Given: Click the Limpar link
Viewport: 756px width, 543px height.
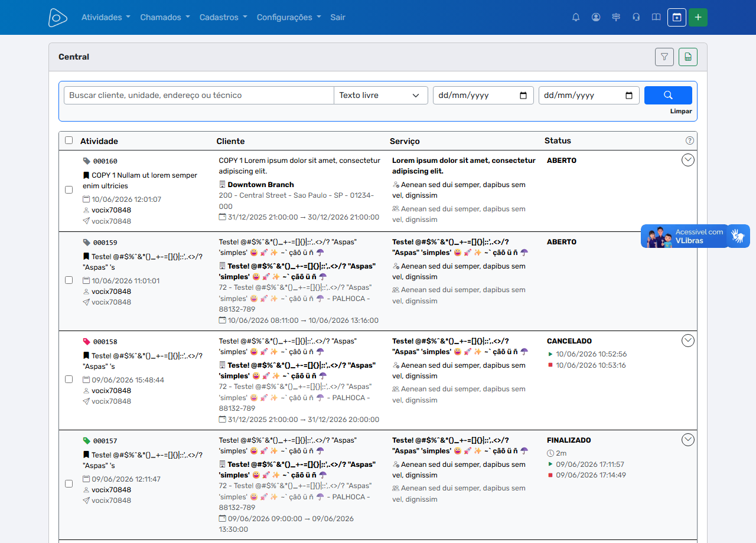Looking at the screenshot, I should click(681, 112).
